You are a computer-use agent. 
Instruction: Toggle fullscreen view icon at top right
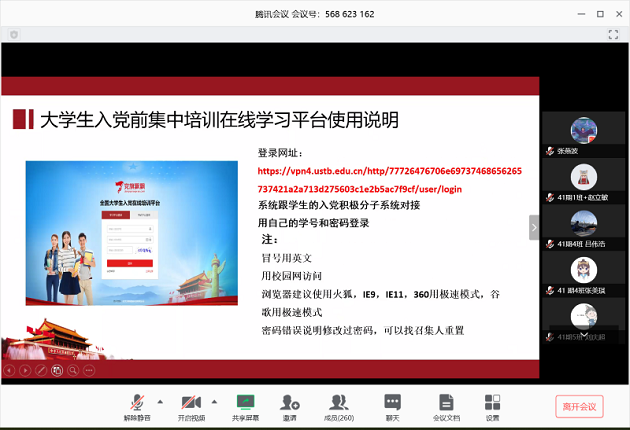pos(614,34)
